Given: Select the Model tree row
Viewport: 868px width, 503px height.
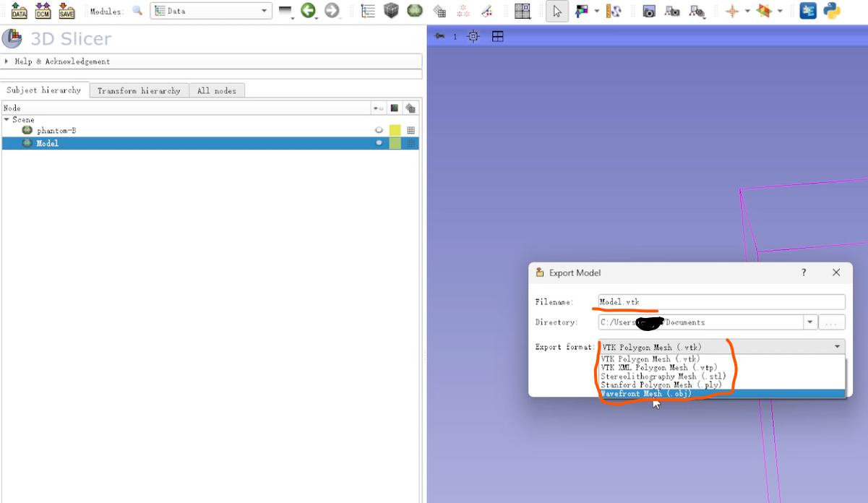Looking at the screenshot, I should [210, 143].
